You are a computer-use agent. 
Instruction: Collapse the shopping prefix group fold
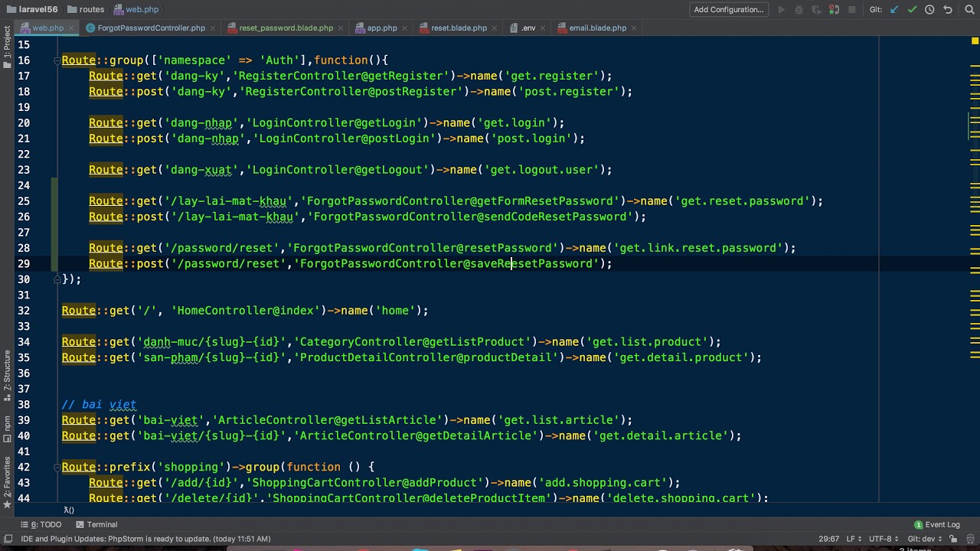pos(57,467)
